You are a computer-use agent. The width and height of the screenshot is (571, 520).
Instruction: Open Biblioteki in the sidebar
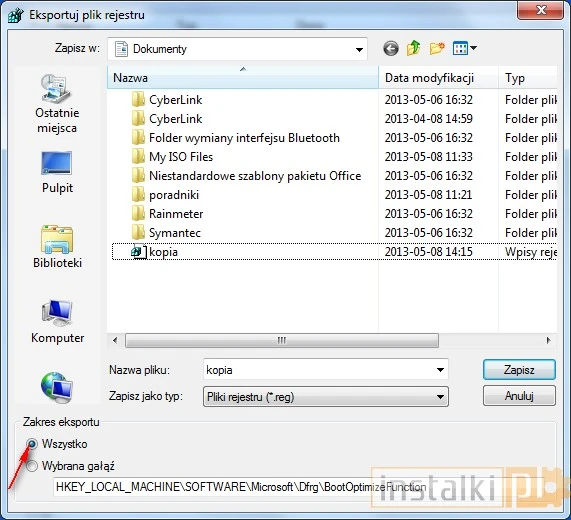point(57,247)
